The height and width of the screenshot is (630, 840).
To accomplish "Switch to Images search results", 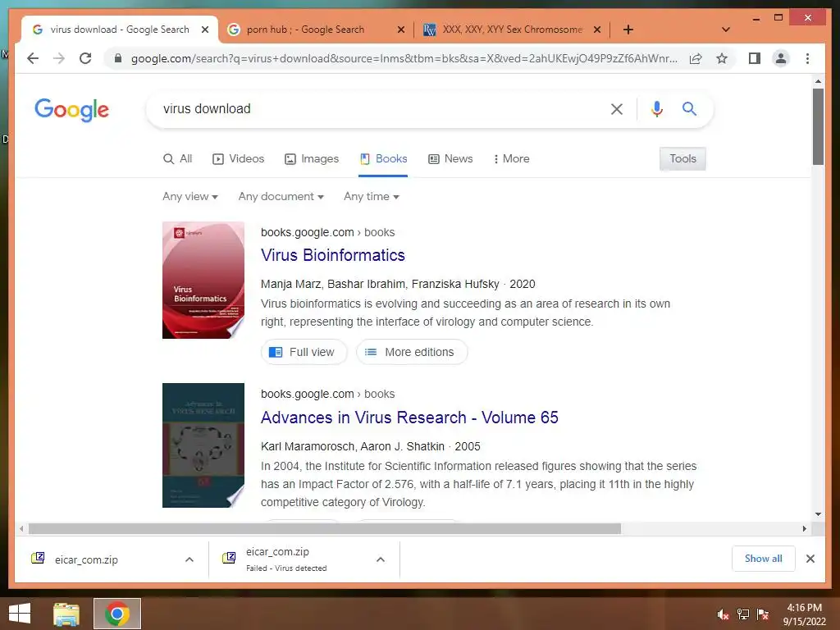I will tap(312, 159).
